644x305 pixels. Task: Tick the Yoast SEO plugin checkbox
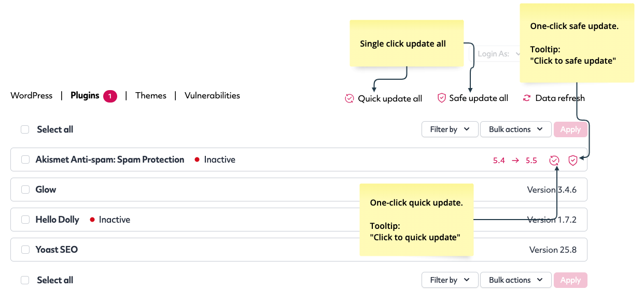pos(25,250)
